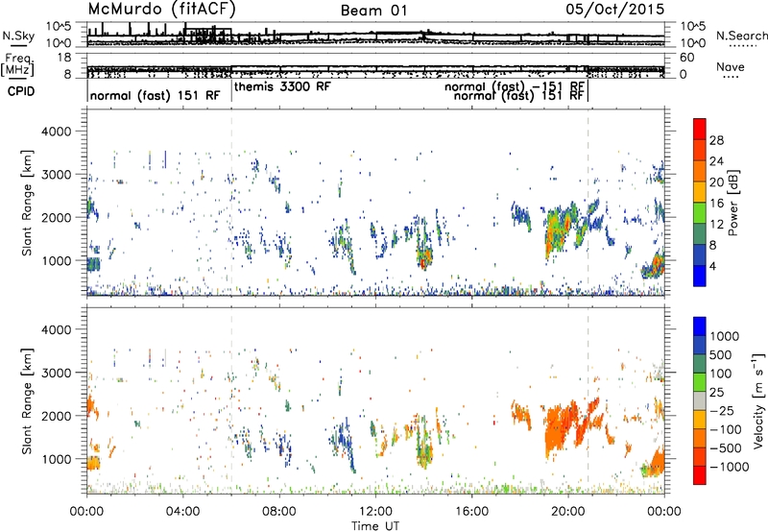Click the '16:00' time tick label
Viewport: 768px width, 532px height.
(471, 512)
